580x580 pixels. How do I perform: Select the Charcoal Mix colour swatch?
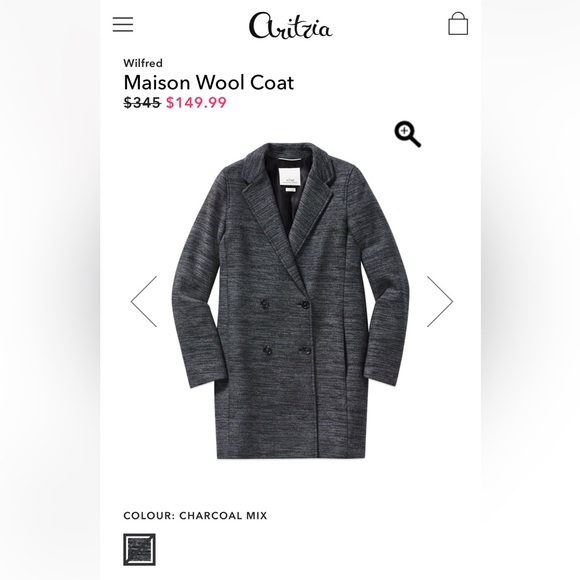(x=139, y=549)
